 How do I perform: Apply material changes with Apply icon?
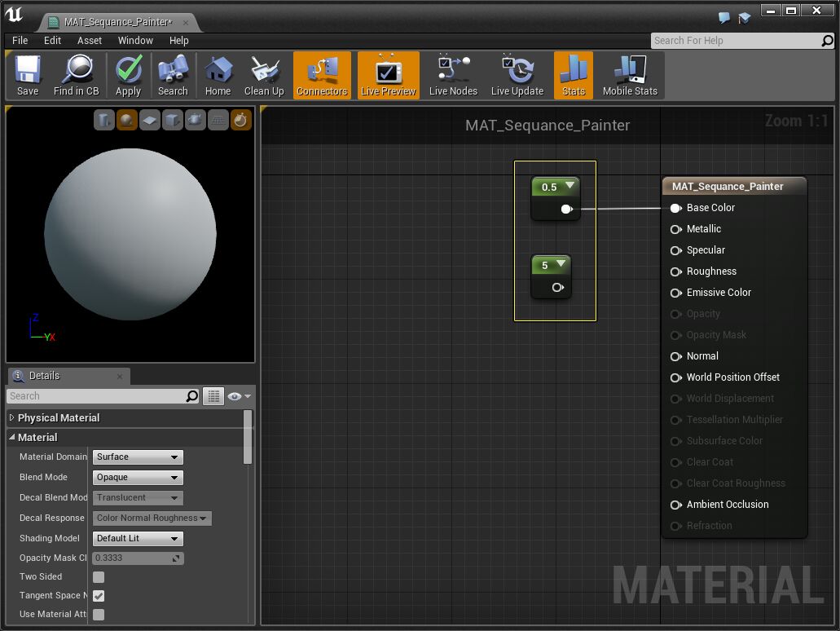pyautogui.click(x=128, y=76)
